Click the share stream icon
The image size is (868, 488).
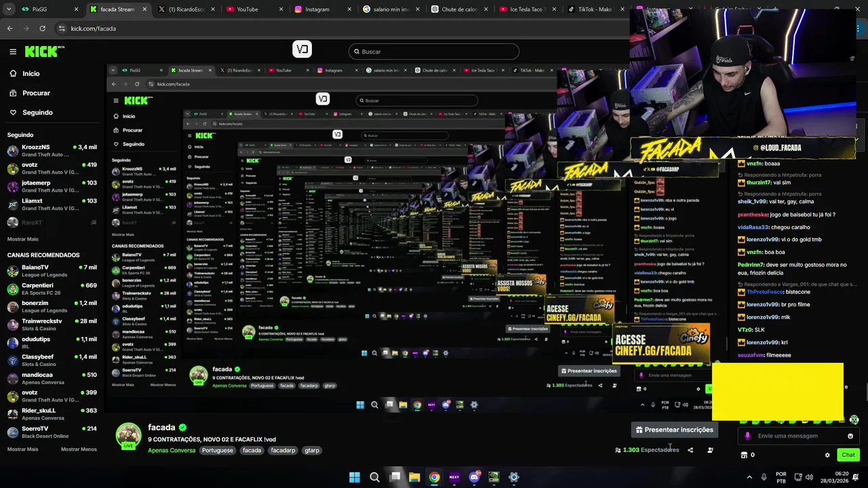click(690, 450)
